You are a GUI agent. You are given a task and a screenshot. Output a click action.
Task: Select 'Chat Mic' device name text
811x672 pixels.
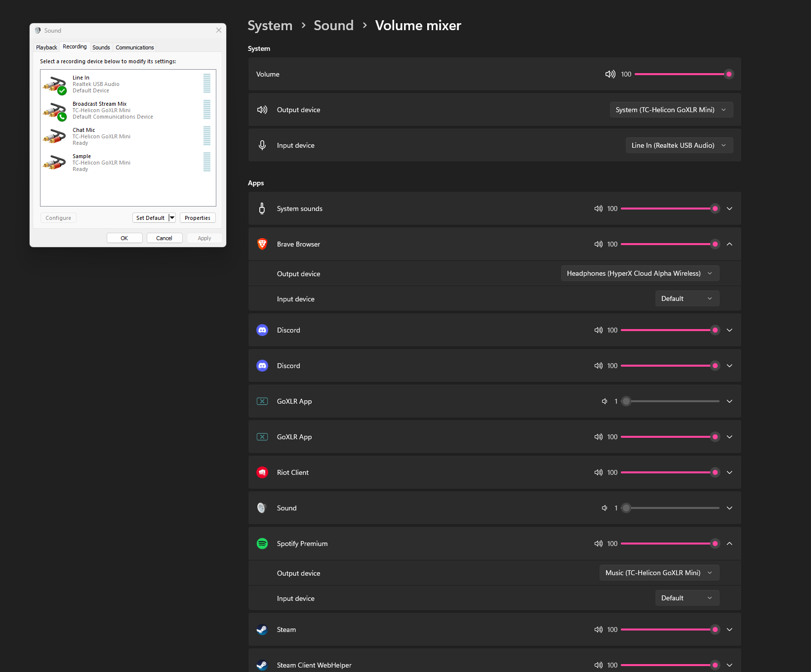83,130
